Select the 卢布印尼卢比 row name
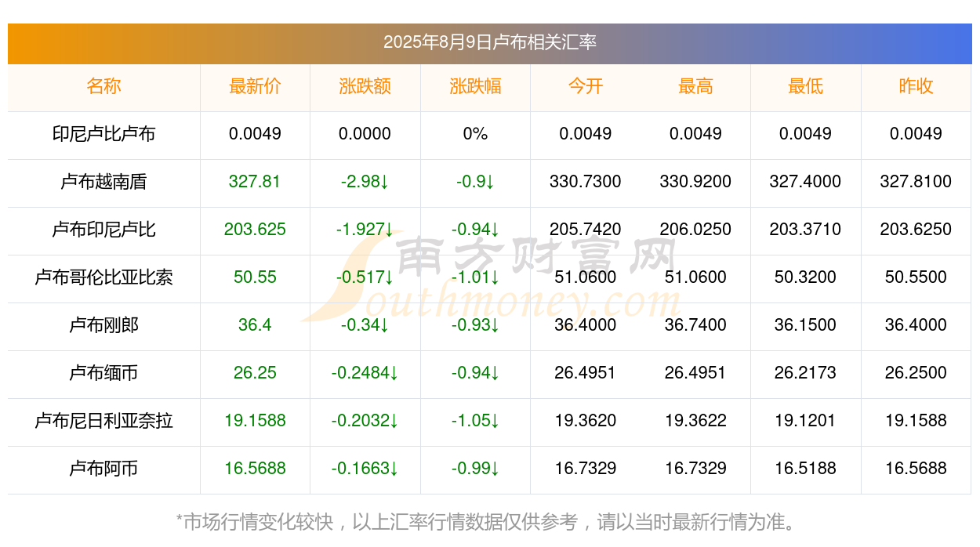Image resolution: width=980 pixels, height=547 pixels. (104, 230)
